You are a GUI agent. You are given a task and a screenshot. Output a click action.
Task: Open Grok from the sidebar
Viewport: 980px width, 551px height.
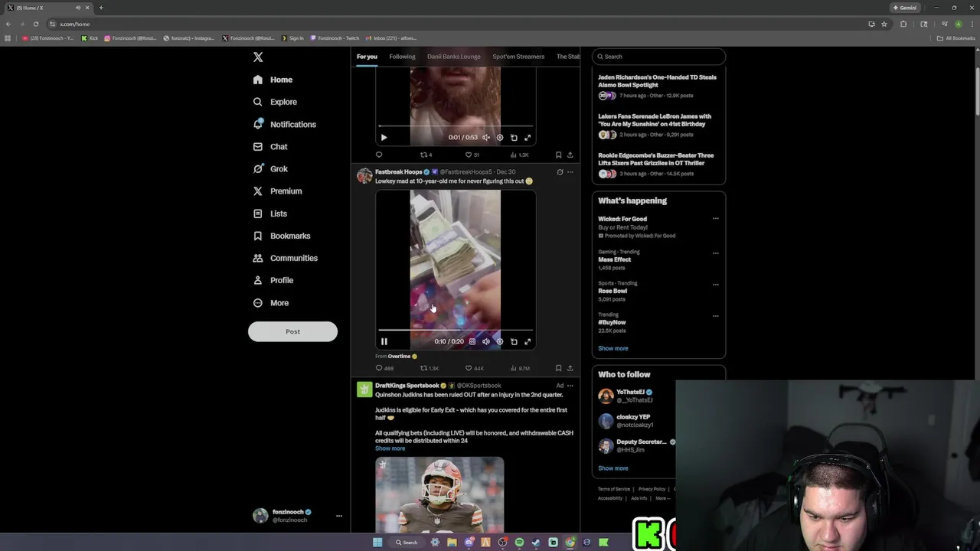click(x=269, y=169)
